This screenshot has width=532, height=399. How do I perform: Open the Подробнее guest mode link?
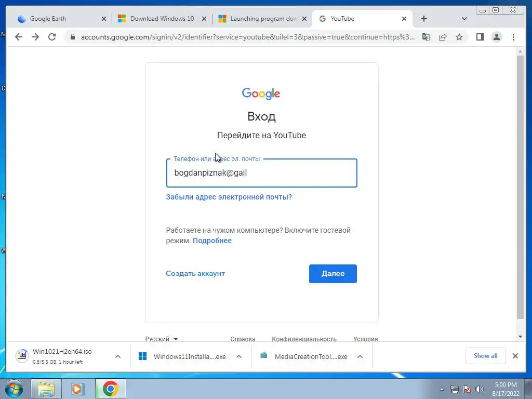click(x=212, y=241)
